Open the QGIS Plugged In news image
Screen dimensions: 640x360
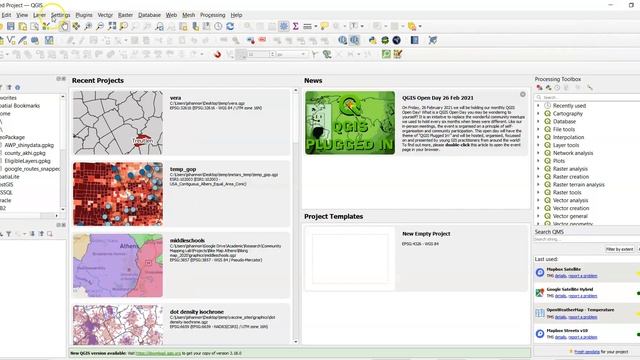pyautogui.click(x=350, y=122)
